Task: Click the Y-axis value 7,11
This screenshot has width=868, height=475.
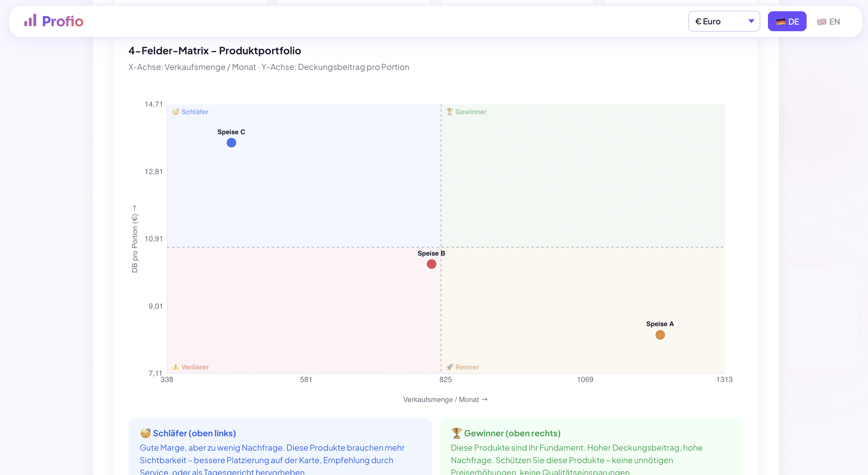Action: 156,373
